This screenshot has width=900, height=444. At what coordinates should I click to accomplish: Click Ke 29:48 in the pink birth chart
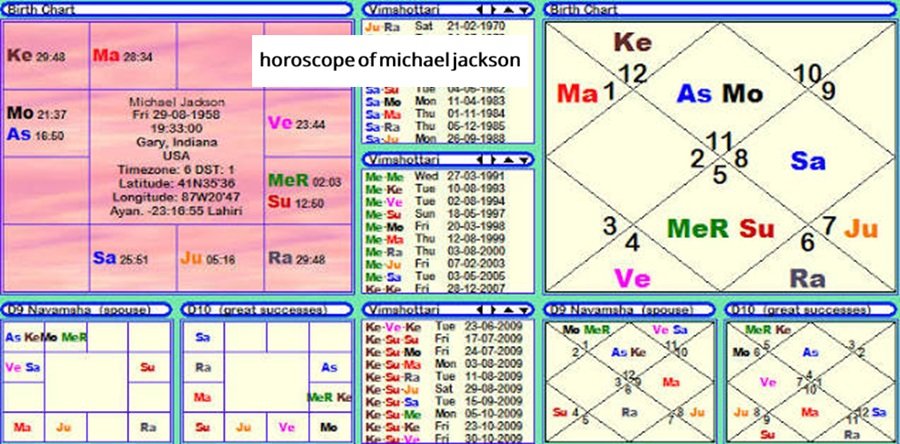36,56
